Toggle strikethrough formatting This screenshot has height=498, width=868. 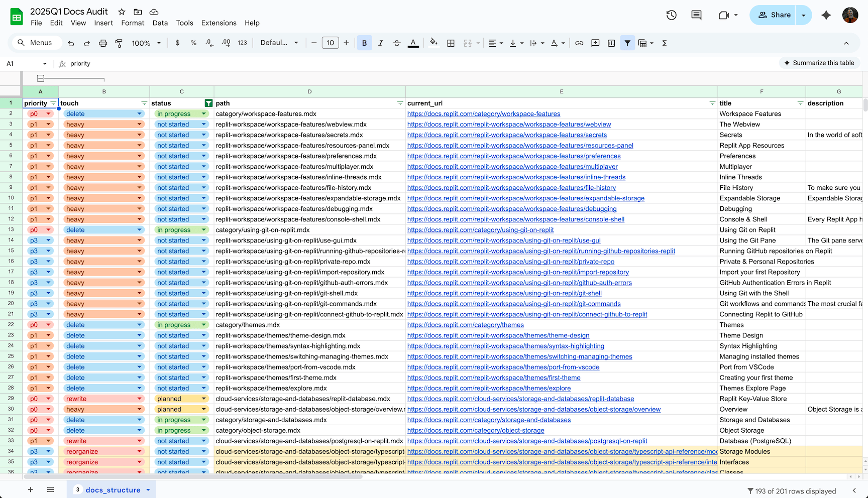click(396, 43)
